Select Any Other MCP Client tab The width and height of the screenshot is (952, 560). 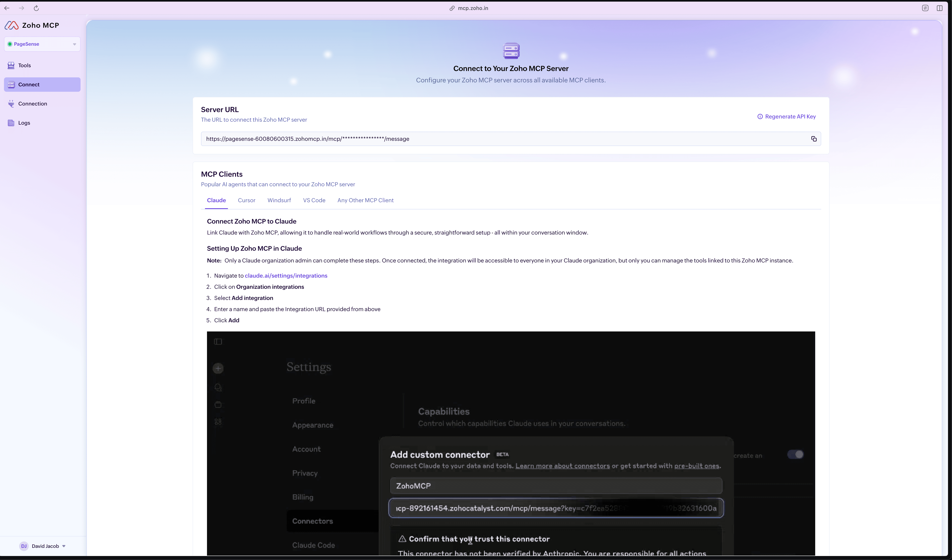pyautogui.click(x=365, y=200)
